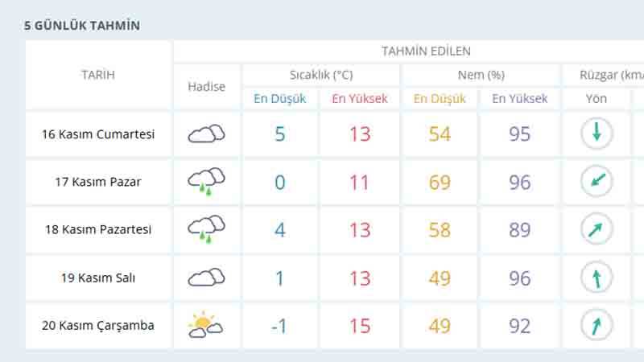Viewport: 644px width, 362px height.
Task: Click the red En Yüksek temperature subheader
Action: [x=360, y=99]
